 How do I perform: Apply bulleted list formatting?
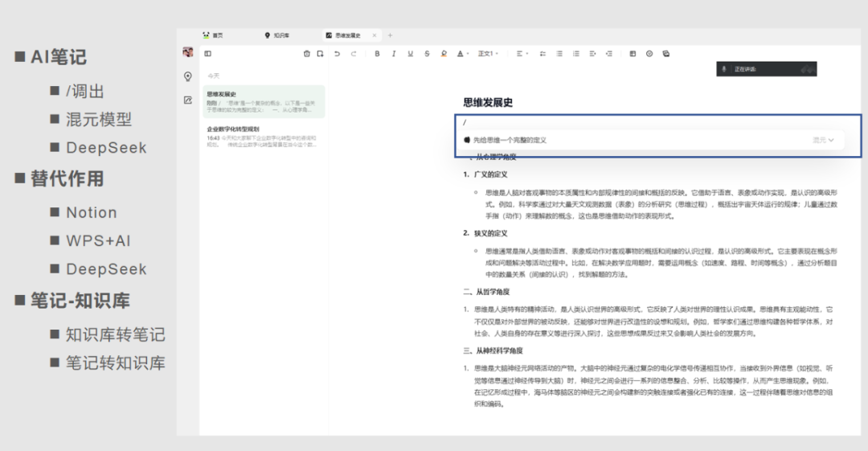[x=559, y=54]
